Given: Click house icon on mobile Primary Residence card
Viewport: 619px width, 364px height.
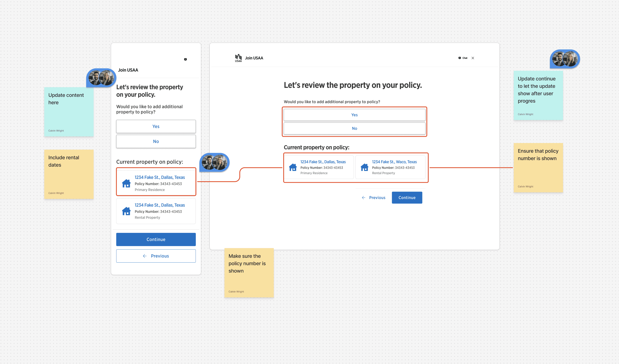Looking at the screenshot, I should pyautogui.click(x=126, y=183).
